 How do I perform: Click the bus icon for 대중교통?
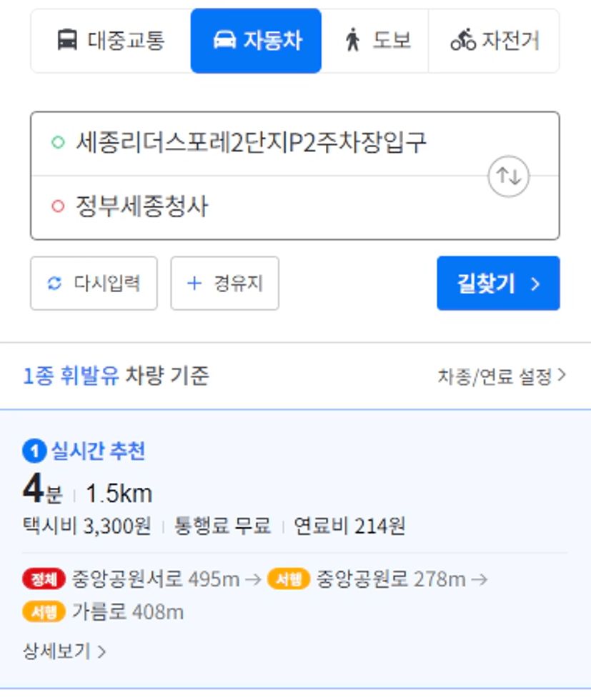67,40
